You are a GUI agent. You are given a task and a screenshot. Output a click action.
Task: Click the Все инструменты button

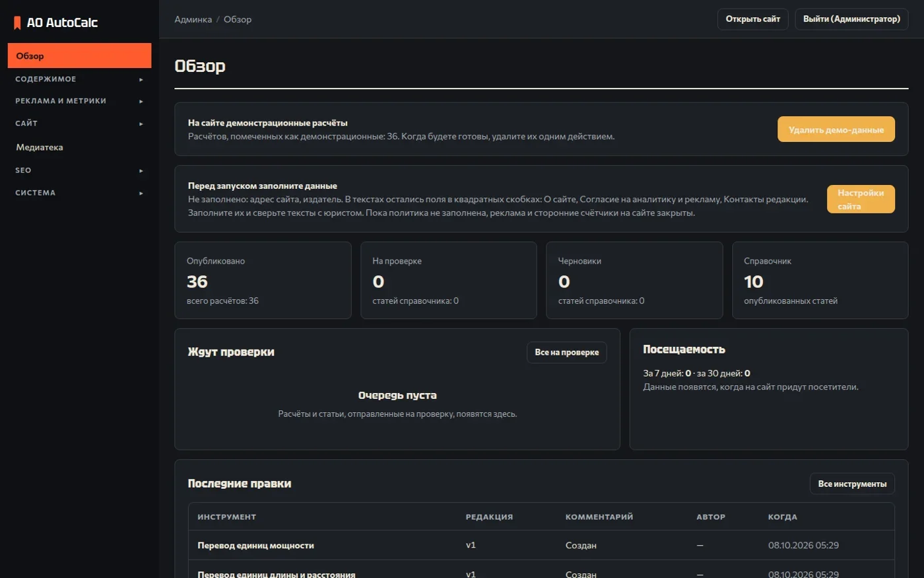852,484
